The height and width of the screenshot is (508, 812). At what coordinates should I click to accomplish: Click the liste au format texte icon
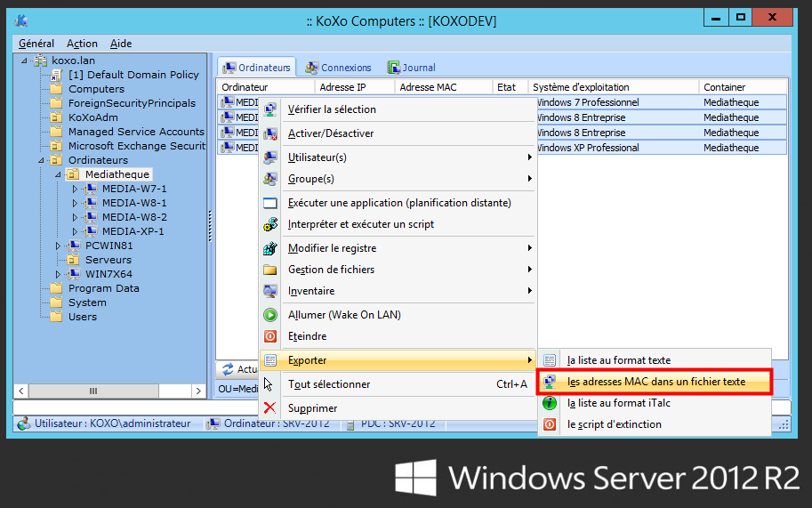[x=550, y=360]
